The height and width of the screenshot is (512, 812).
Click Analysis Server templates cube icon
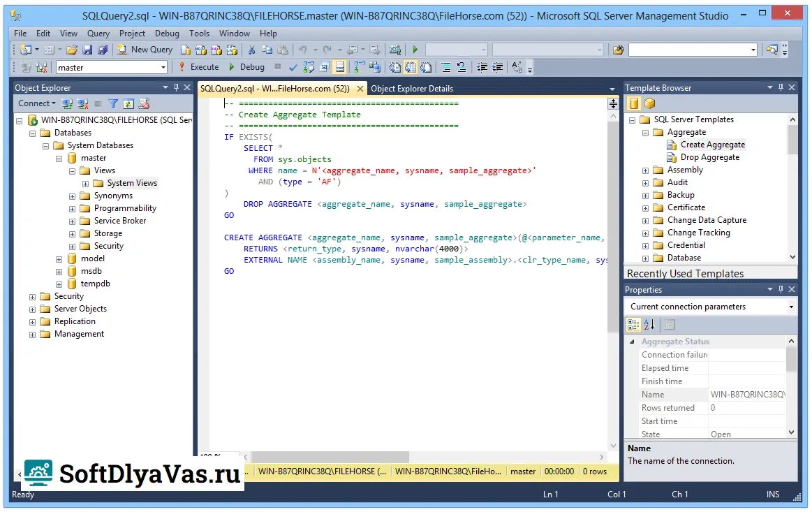coord(649,103)
